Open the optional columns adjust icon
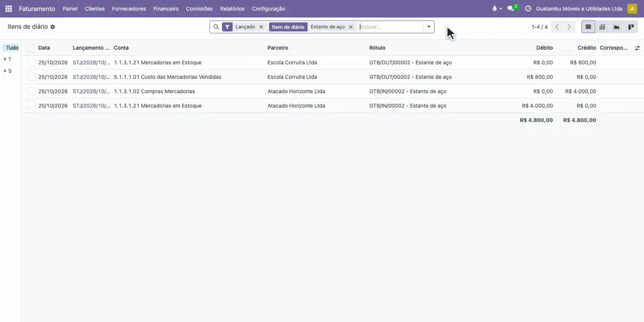The image size is (644, 322). pyautogui.click(x=637, y=48)
